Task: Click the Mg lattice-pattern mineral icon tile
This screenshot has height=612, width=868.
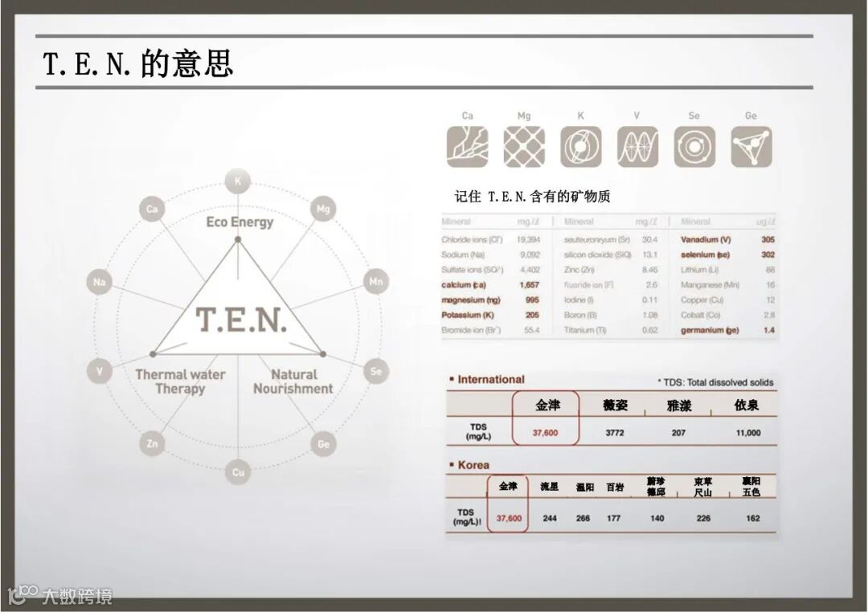Action: [524, 147]
